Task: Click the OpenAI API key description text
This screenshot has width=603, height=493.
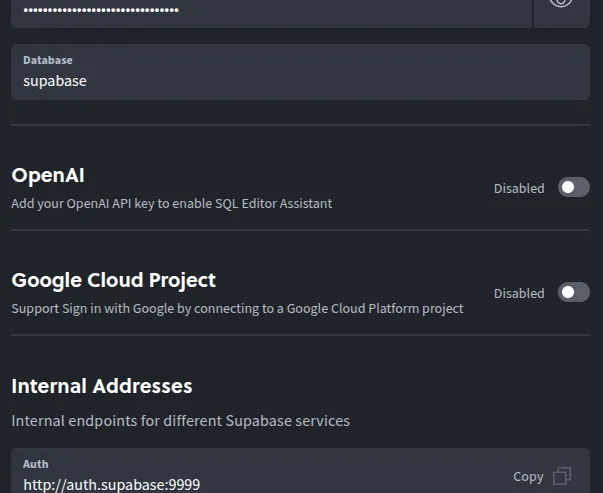Action: tap(171, 203)
